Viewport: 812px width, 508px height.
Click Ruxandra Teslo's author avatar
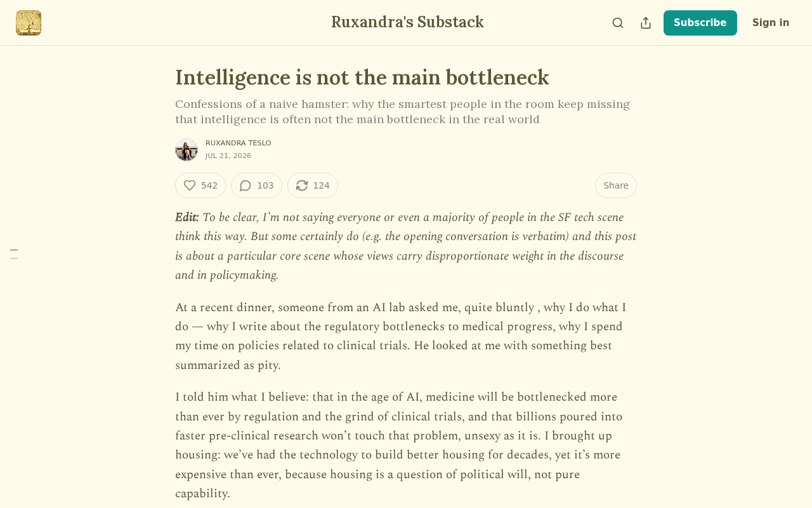click(x=187, y=150)
